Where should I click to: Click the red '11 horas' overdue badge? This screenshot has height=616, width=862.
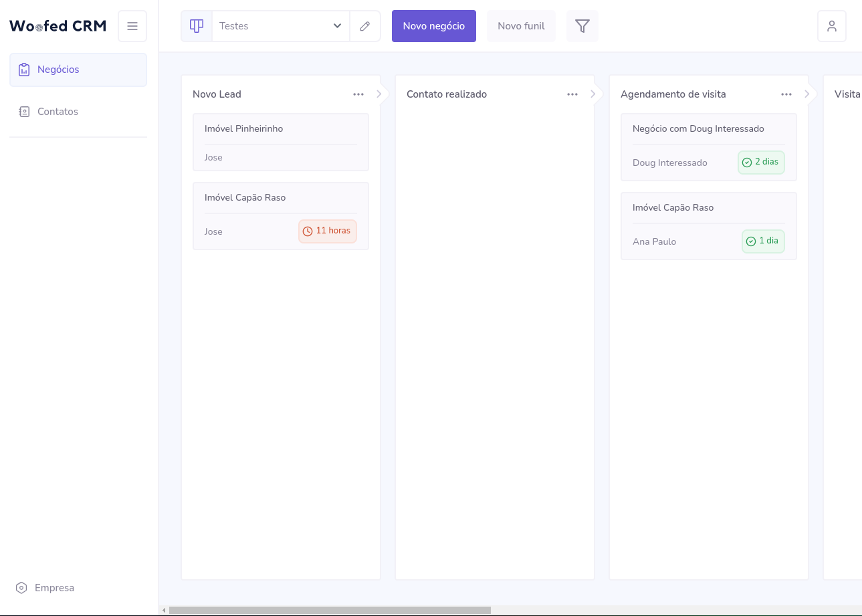(x=327, y=231)
